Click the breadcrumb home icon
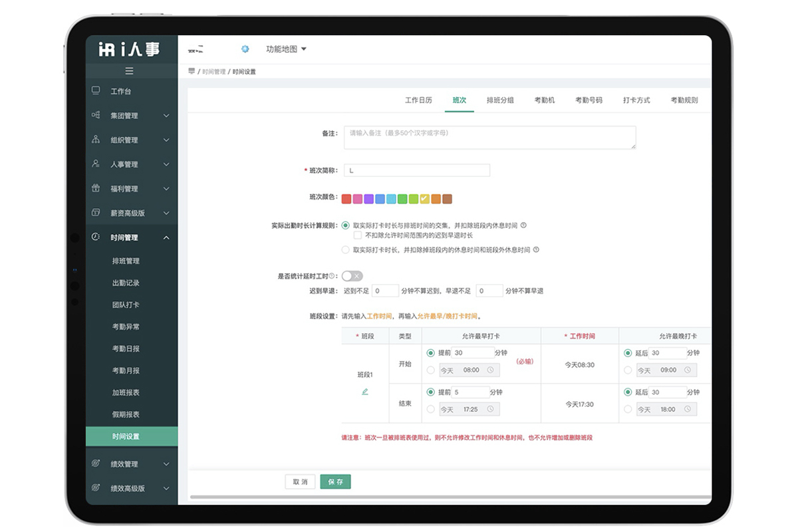This screenshot has height=532, width=798. pyautogui.click(x=192, y=71)
